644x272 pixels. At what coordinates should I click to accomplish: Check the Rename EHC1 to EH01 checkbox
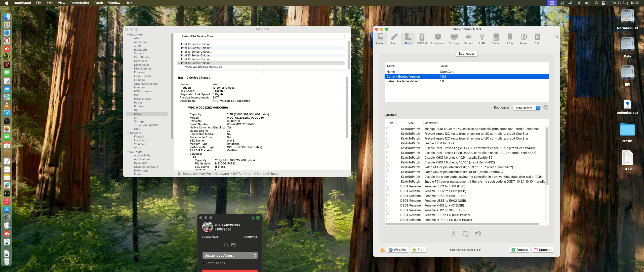coord(388,186)
